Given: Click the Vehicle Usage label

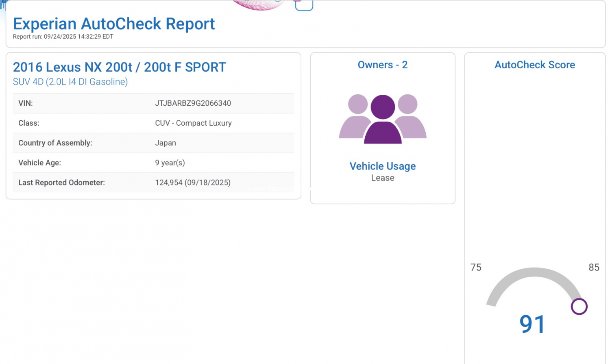Looking at the screenshot, I should click(x=383, y=166).
